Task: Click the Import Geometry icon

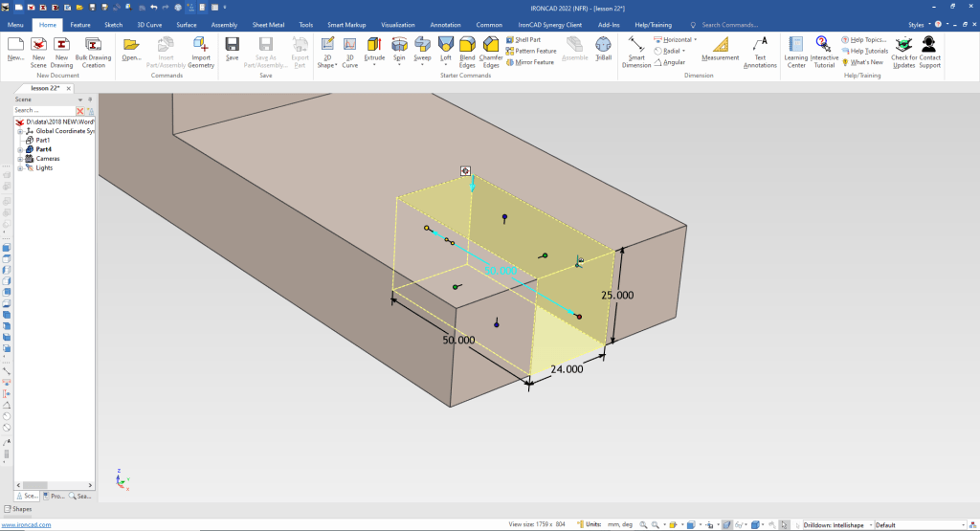Action: tap(201, 48)
